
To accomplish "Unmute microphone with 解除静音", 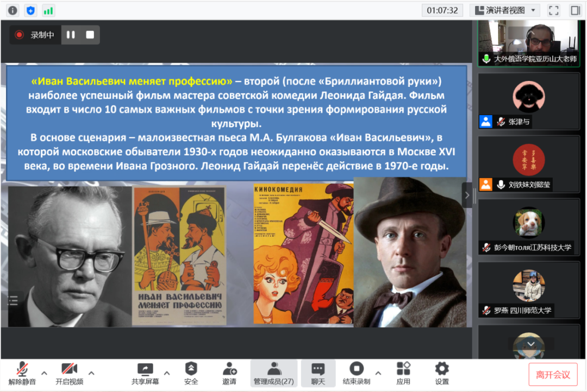I will click(22, 373).
